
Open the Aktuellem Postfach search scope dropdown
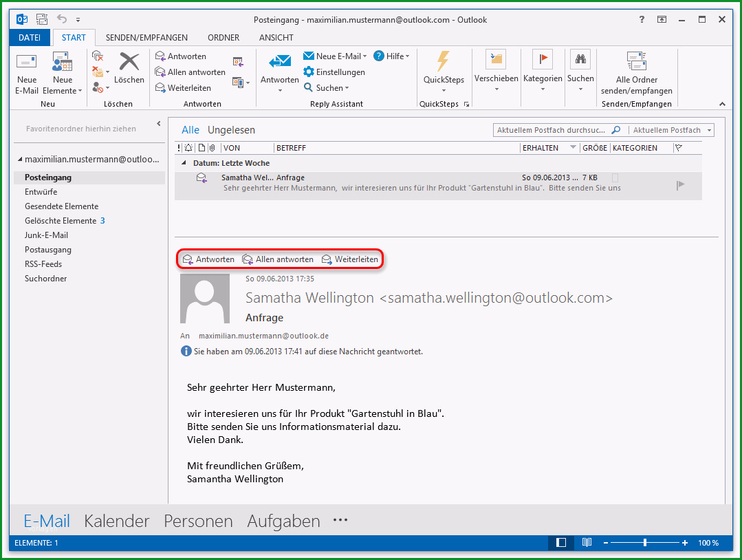(709, 130)
